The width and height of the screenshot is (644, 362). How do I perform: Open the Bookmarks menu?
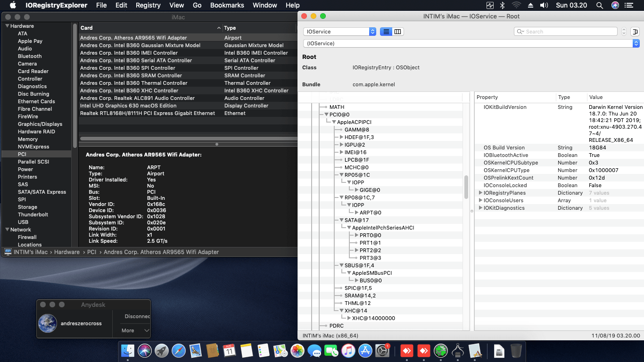coord(227,5)
